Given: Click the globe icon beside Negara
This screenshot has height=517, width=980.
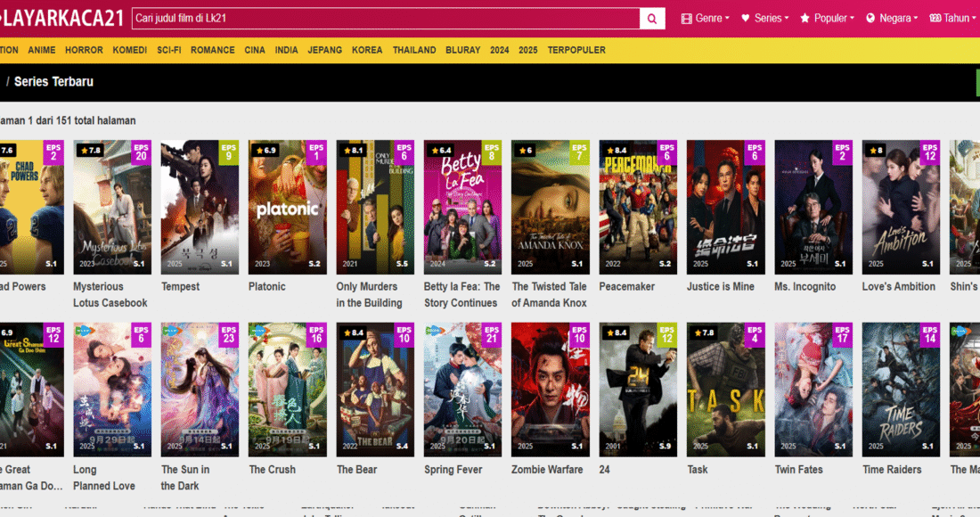Looking at the screenshot, I should tap(870, 18).
